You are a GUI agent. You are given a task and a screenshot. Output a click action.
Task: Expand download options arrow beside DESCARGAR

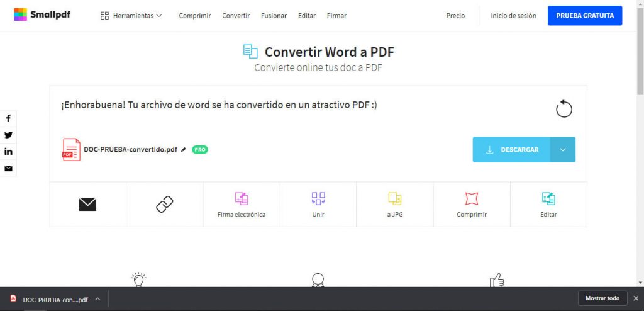[x=563, y=150]
